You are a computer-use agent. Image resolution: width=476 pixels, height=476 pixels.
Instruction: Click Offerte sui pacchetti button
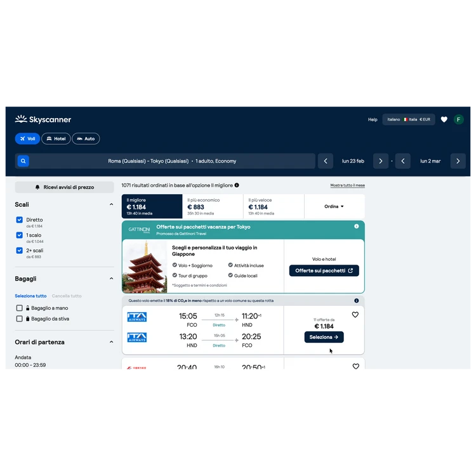[324, 270]
